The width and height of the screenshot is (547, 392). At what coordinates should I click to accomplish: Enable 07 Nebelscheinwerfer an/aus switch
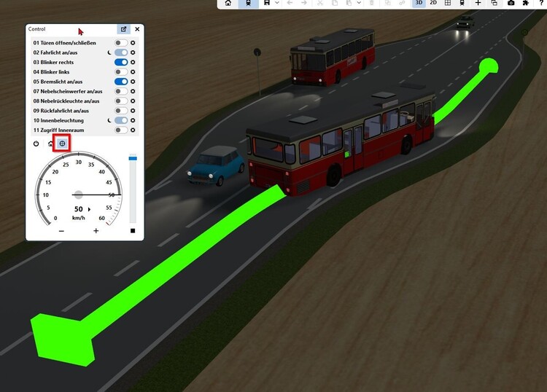pos(121,91)
